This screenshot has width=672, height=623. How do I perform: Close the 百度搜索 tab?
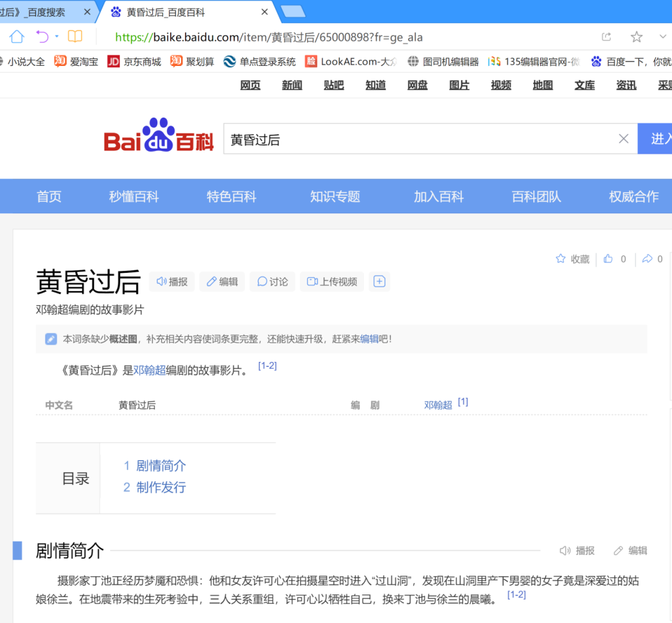(87, 12)
